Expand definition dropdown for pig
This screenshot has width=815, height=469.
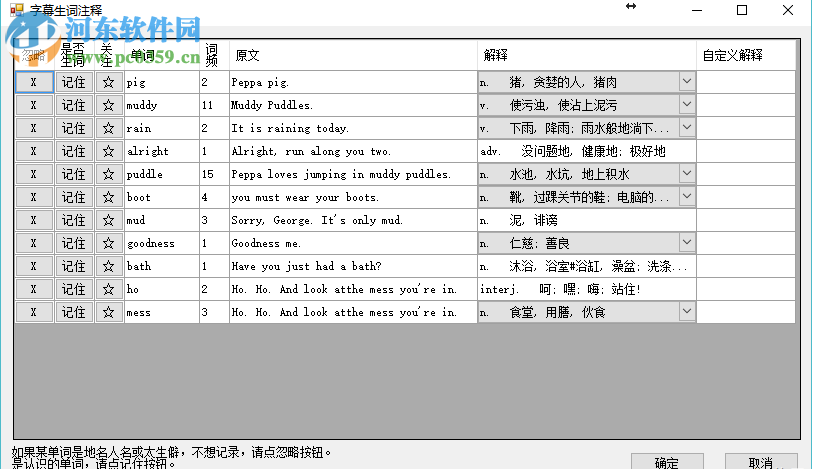[687, 82]
